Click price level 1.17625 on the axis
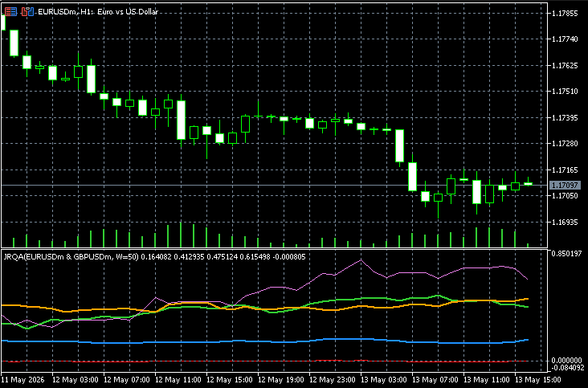This screenshot has height=388, width=588. [x=566, y=66]
